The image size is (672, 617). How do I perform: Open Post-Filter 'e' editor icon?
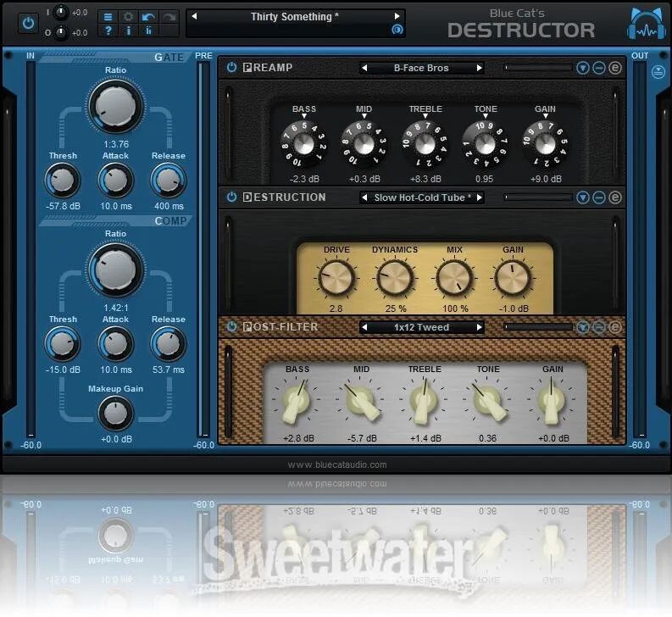[615, 327]
